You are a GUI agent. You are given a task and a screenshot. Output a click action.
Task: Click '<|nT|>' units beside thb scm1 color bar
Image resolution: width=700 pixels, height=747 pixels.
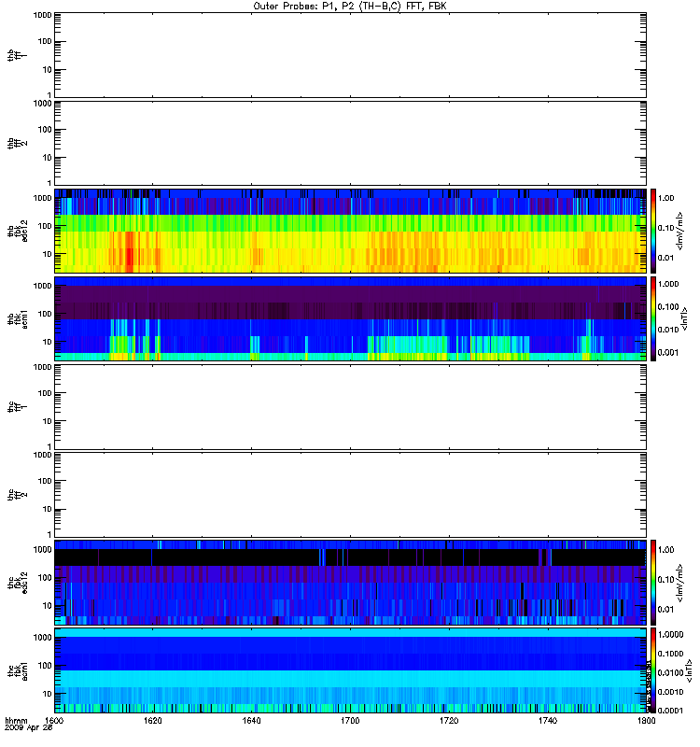(684, 318)
